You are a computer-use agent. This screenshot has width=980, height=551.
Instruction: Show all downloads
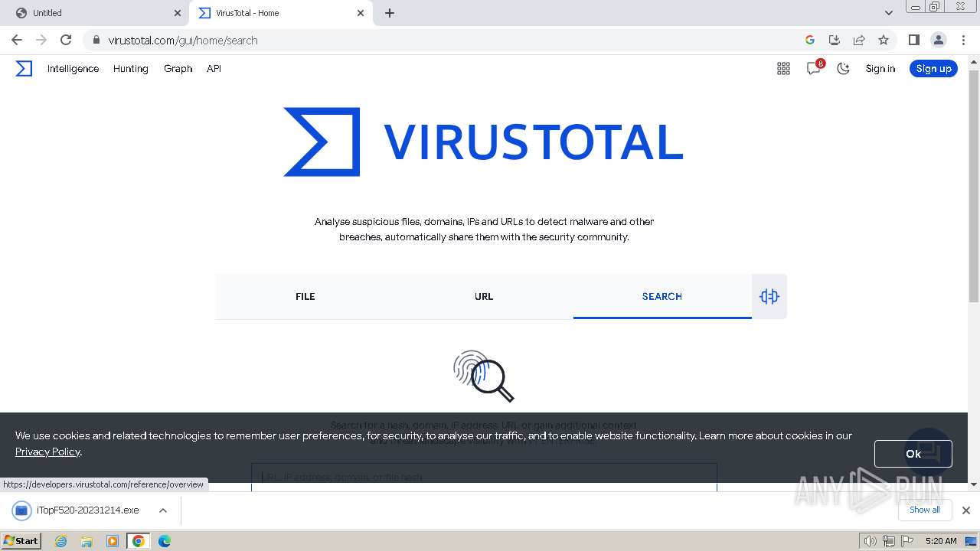[x=925, y=510]
